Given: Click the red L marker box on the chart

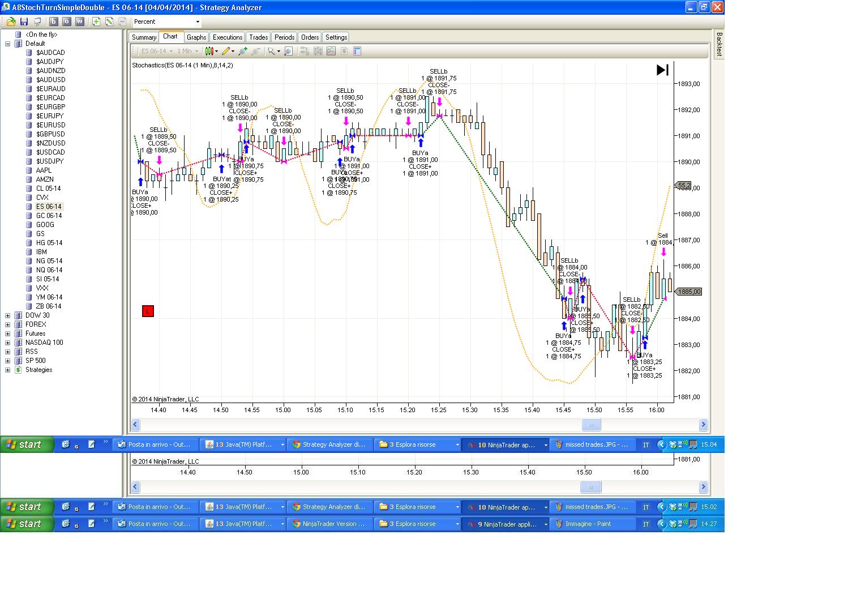Looking at the screenshot, I should click(148, 311).
